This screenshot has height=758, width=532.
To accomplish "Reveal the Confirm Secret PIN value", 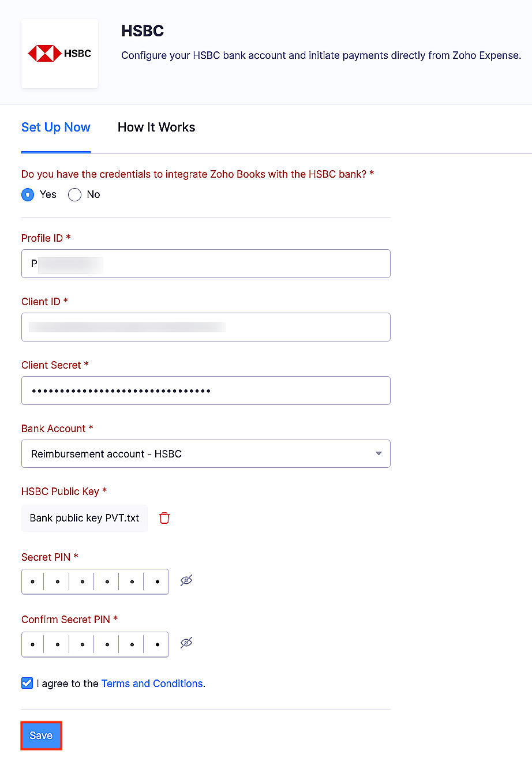I will 186,643.
